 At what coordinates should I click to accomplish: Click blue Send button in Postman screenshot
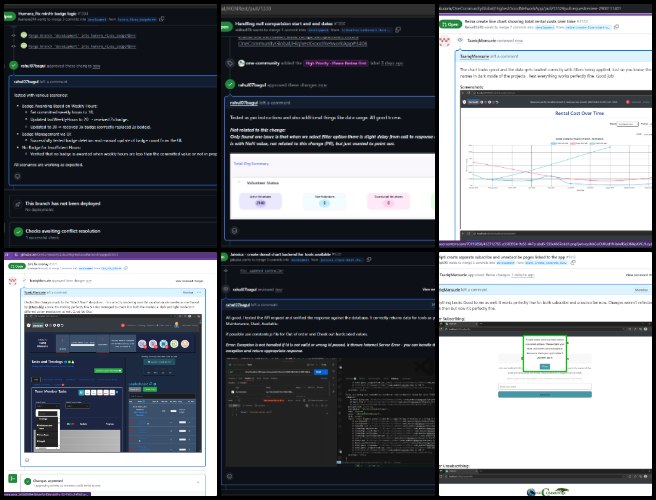pyautogui.click(x=319, y=372)
